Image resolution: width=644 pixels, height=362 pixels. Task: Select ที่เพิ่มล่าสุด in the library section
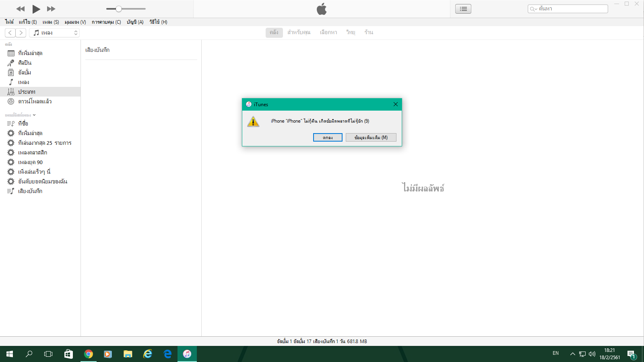click(x=40, y=53)
